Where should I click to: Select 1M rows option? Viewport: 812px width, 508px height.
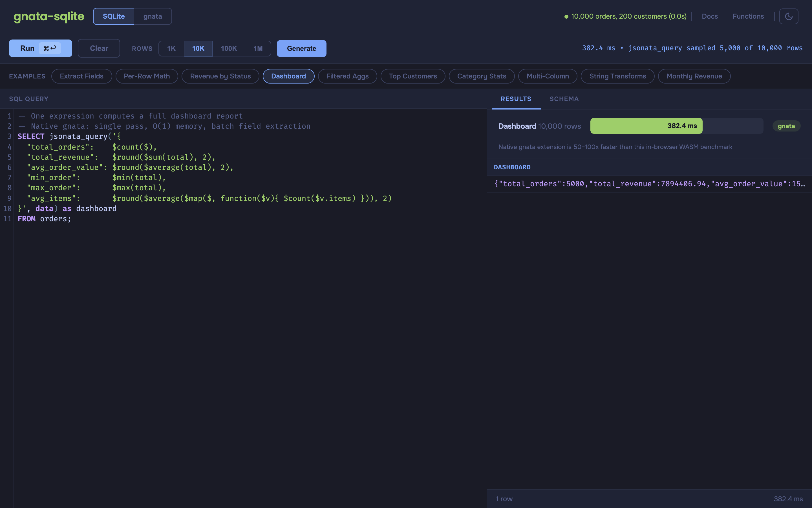click(x=258, y=48)
